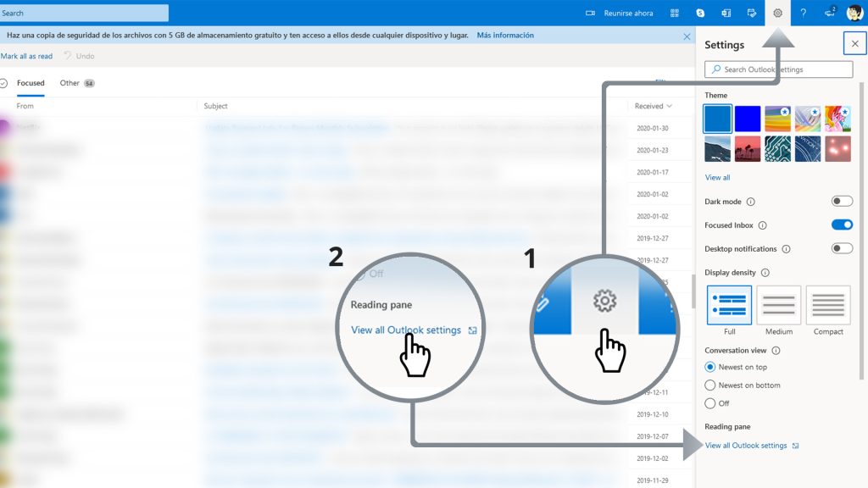The height and width of the screenshot is (488, 868).
Task: Choose the circuit board theme swatch
Action: point(777,149)
